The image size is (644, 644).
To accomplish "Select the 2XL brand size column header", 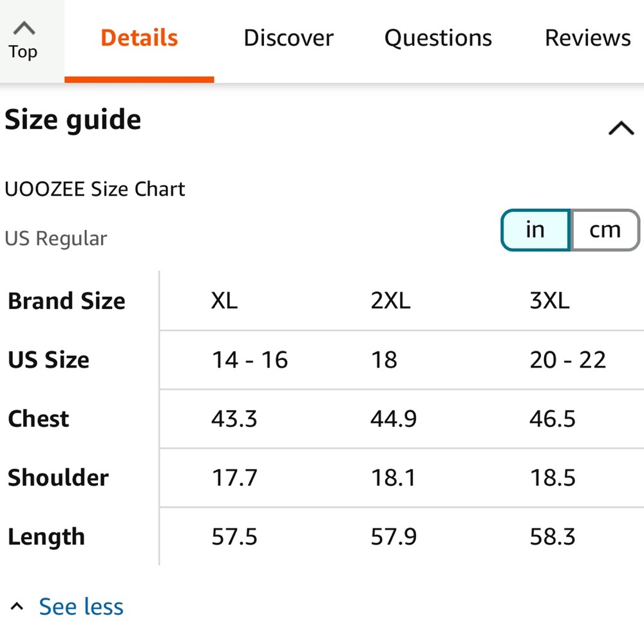I will pos(390,301).
